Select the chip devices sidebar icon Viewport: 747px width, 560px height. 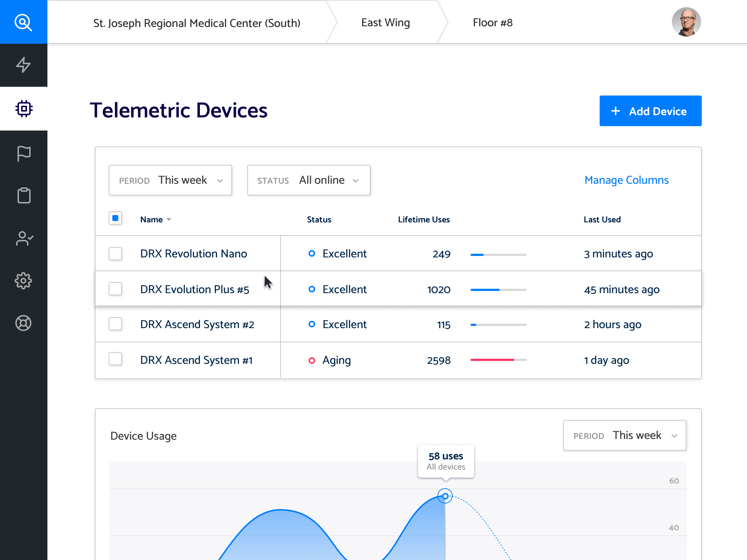(x=24, y=109)
